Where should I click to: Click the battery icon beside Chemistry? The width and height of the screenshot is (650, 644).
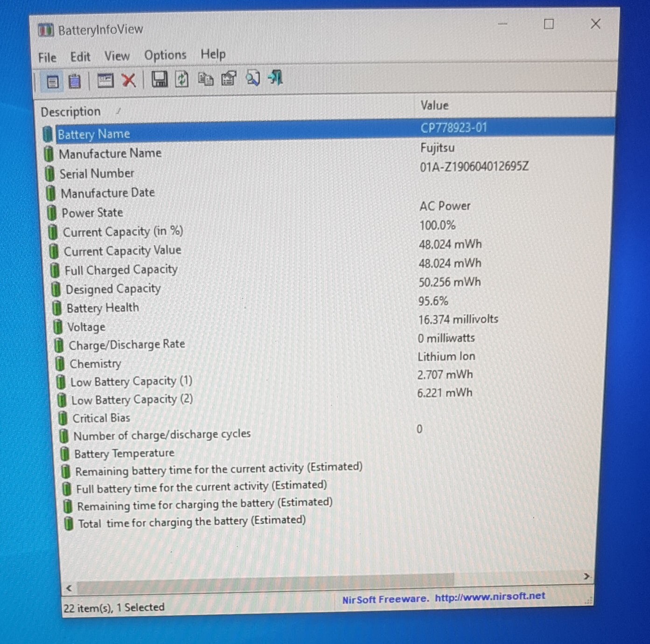(x=60, y=363)
